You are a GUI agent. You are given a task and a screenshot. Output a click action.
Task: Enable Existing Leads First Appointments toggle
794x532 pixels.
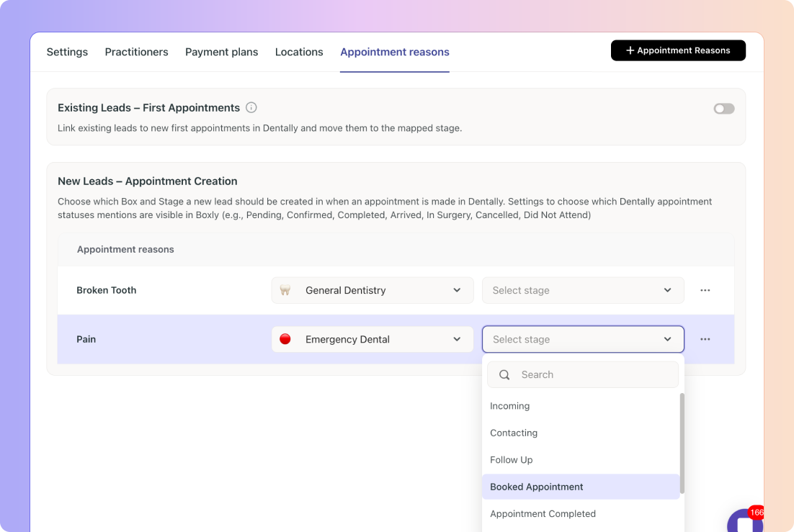[x=723, y=109]
